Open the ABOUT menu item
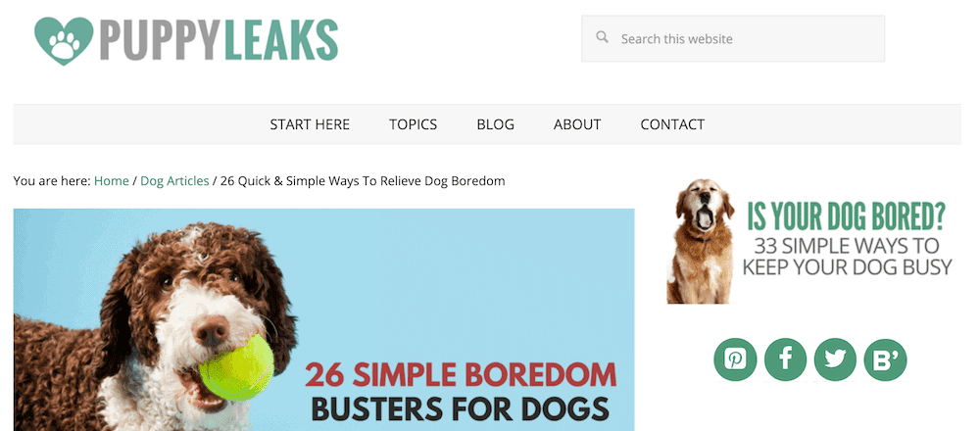Viewport: 980px width, 431px height. pyautogui.click(x=577, y=124)
